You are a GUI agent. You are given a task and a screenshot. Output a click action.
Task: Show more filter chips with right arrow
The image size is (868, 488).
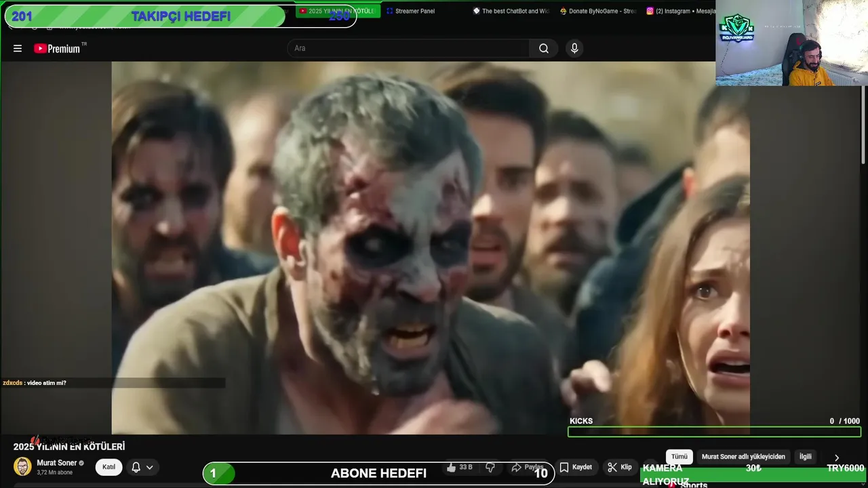[x=836, y=457]
